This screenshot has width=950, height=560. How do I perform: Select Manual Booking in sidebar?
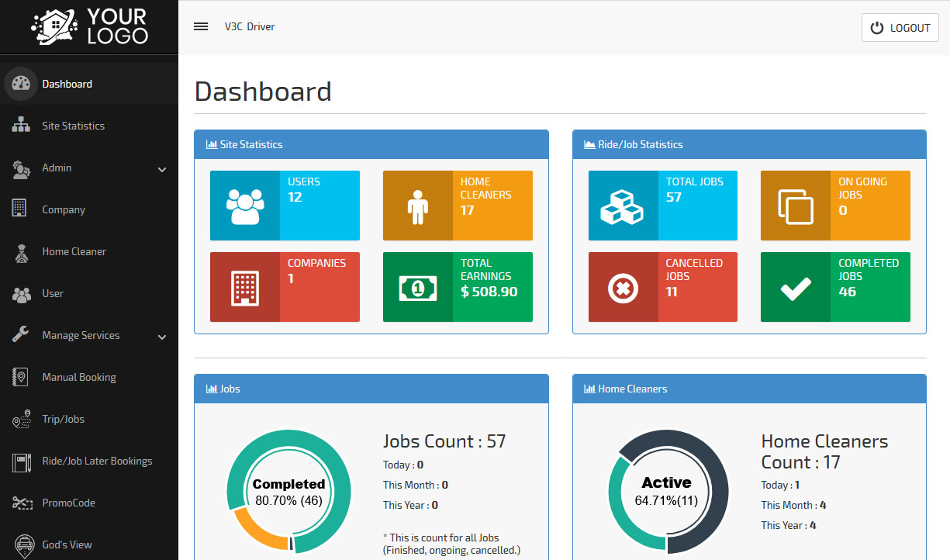pos(89,377)
